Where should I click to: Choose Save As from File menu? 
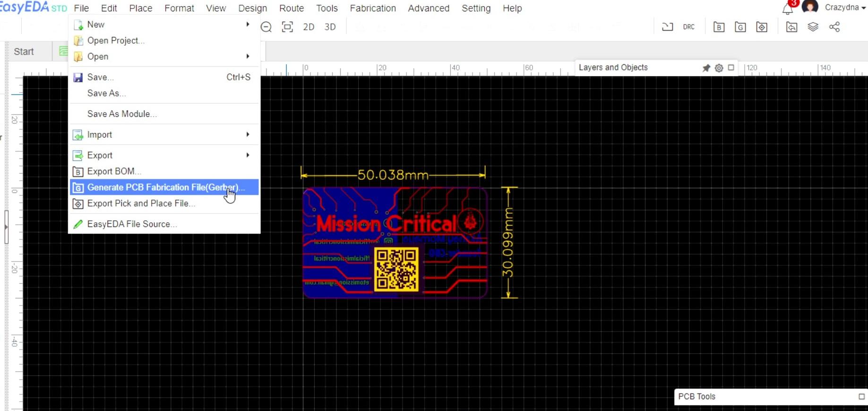point(164,93)
